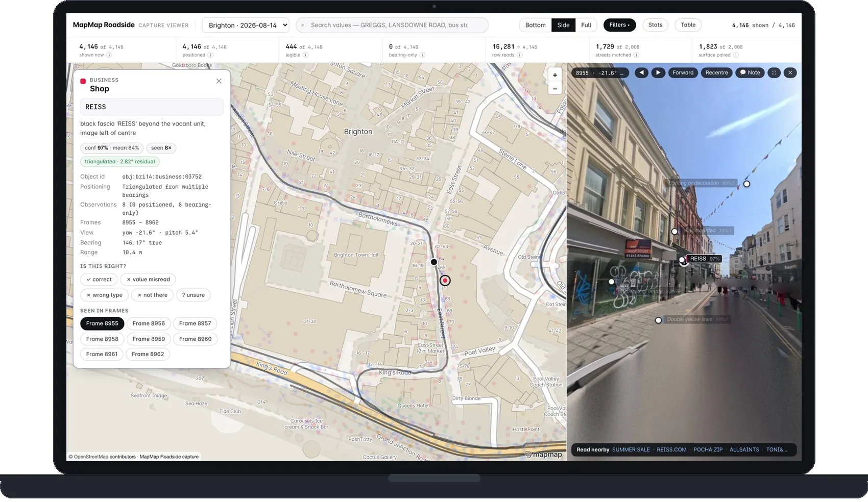The image size is (868, 502).
Task: Click the Bearing 146.17° true value
Action: click(142, 243)
